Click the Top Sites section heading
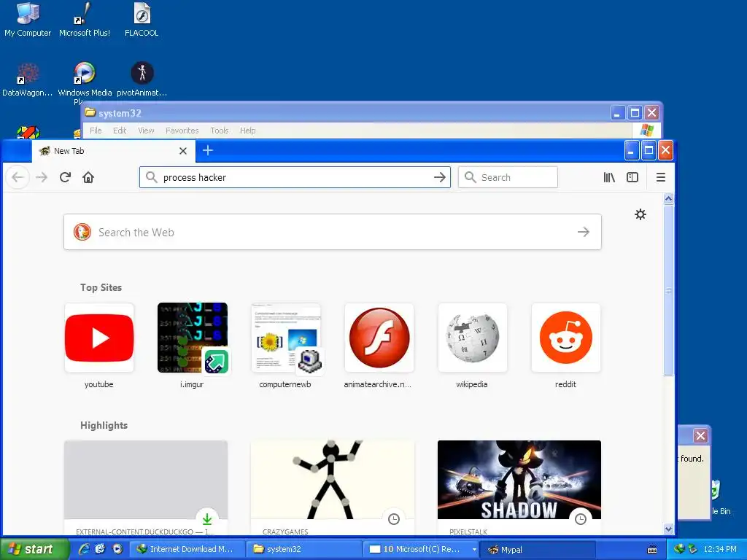Image resolution: width=747 pixels, height=560 pixels. click(x=101, y=287)
